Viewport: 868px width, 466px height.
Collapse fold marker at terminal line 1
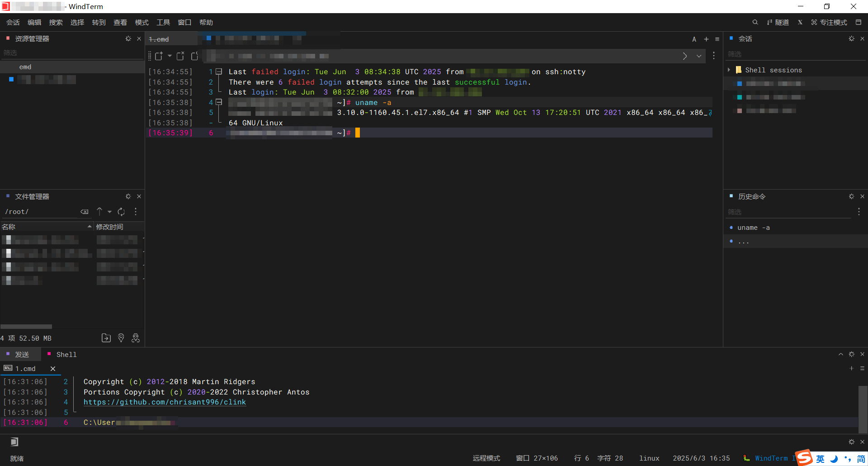[x=219, y=71]
